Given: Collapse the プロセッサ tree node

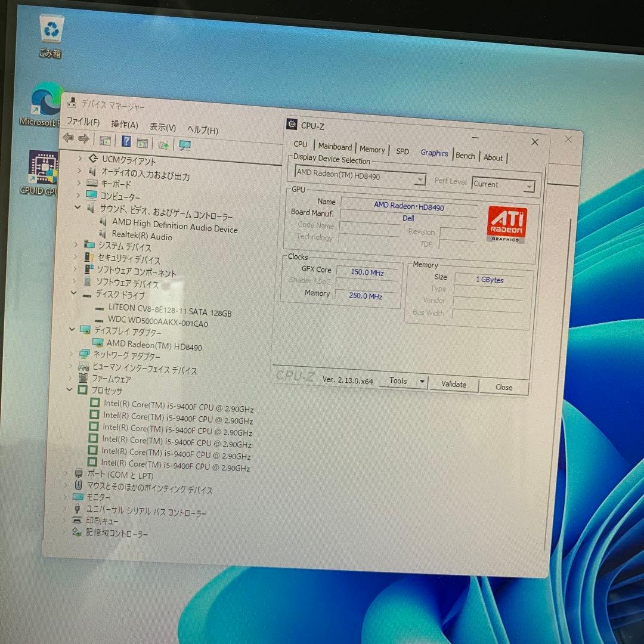Looking at the screenshot, I should pos(69,391).
